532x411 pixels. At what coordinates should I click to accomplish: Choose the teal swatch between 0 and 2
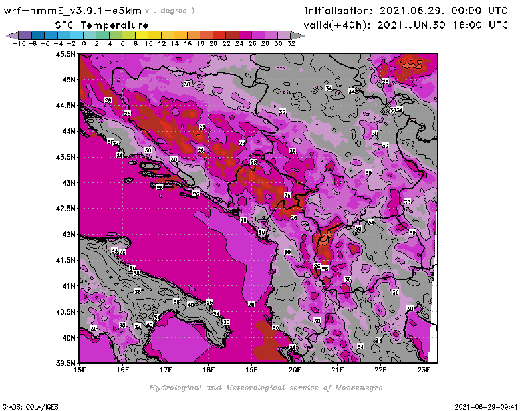point(90,35)
